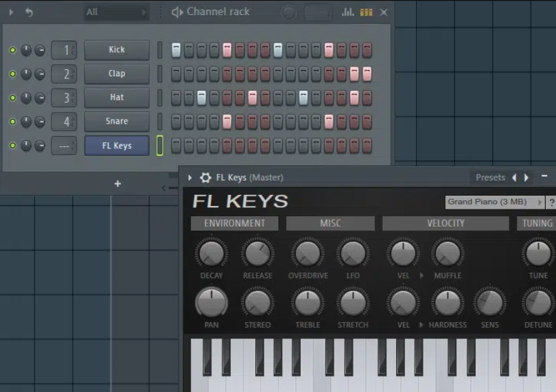Toggle the step sequencer view icon
The height and width of the screenshot is (392, 556).
pyautogui.click(x=366, y=12)
